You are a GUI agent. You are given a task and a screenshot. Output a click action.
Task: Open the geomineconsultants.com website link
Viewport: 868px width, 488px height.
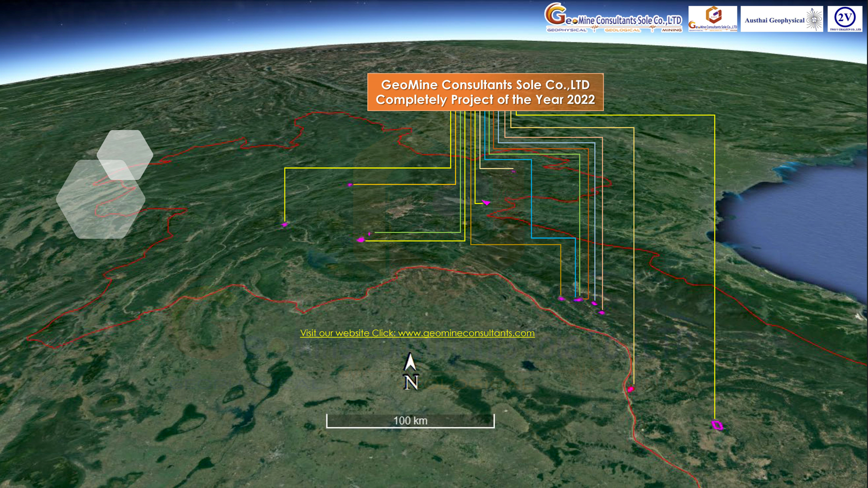tap(417, 333)
